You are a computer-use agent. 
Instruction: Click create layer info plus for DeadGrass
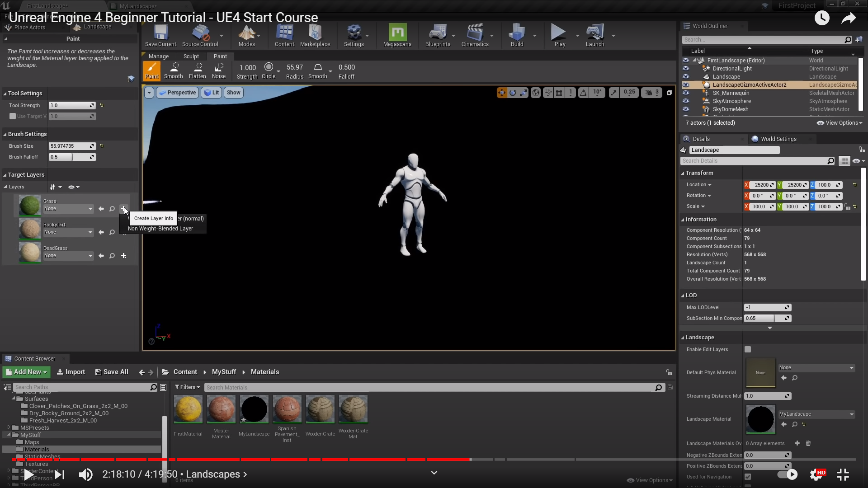[123, 256]
